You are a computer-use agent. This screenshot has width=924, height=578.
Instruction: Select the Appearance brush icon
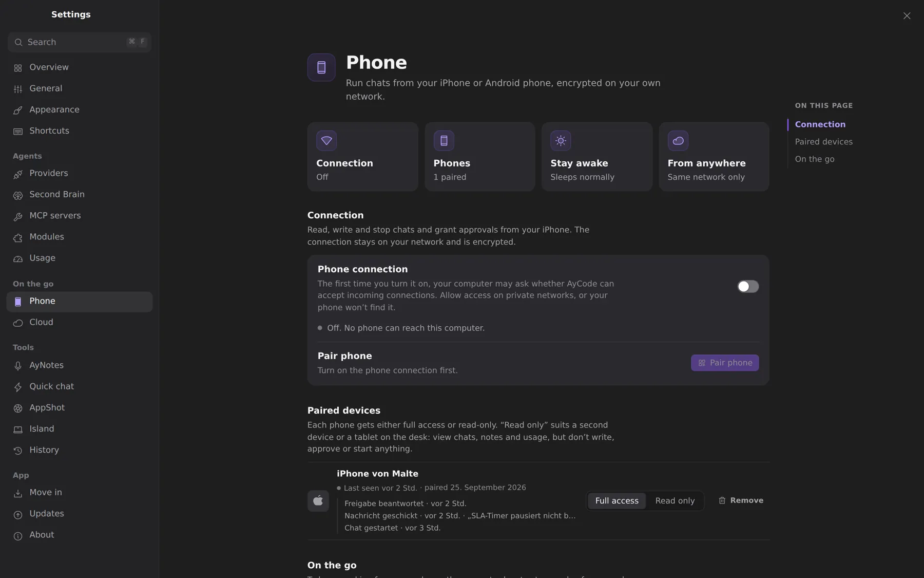18,110
